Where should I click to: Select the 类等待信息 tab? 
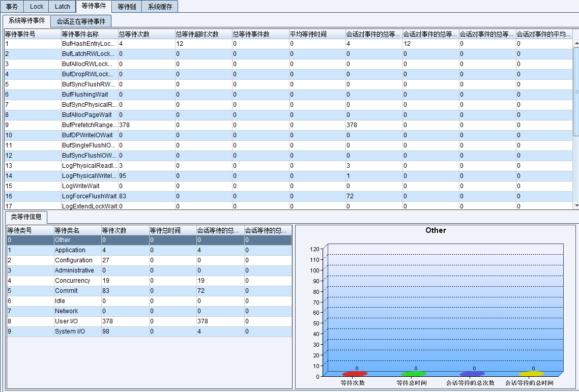(26, 218)
